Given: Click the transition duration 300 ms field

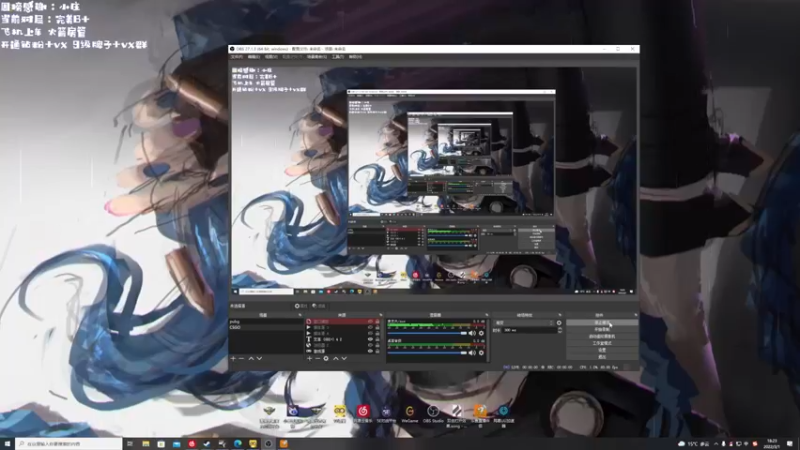Looking at the screenshot, I should 529,330.
